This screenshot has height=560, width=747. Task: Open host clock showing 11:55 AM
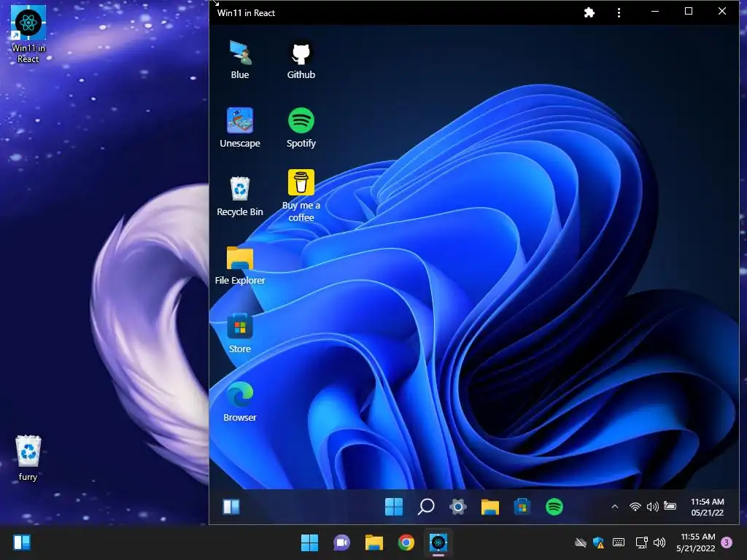click(x=696, y=542)
